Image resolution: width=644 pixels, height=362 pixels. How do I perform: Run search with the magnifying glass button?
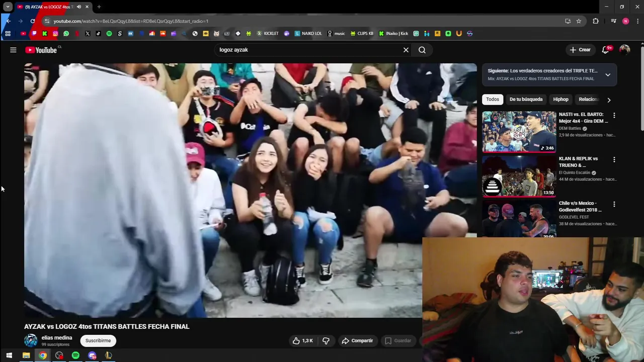pos(422,50)
